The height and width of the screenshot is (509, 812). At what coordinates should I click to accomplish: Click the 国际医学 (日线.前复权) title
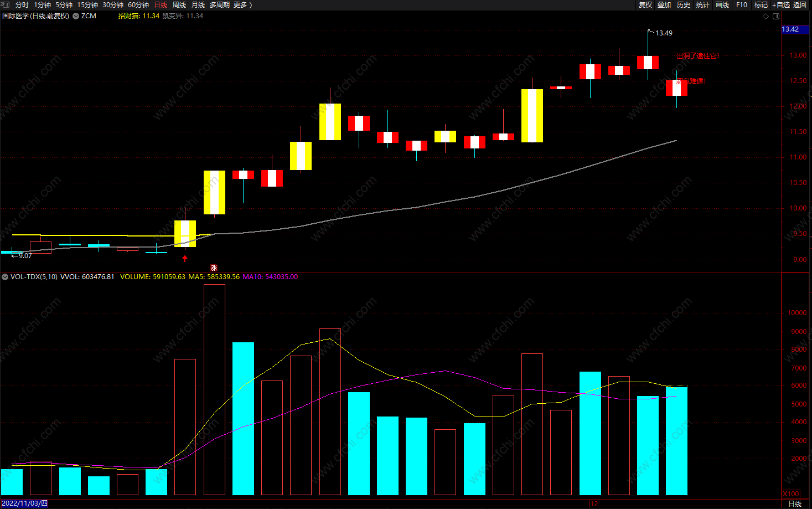pos(36,16)
